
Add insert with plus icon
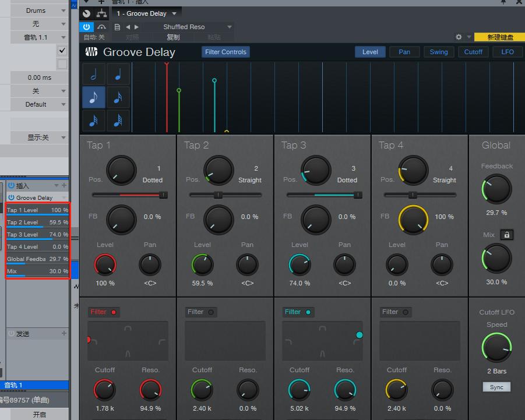click(x=64, y=185)
